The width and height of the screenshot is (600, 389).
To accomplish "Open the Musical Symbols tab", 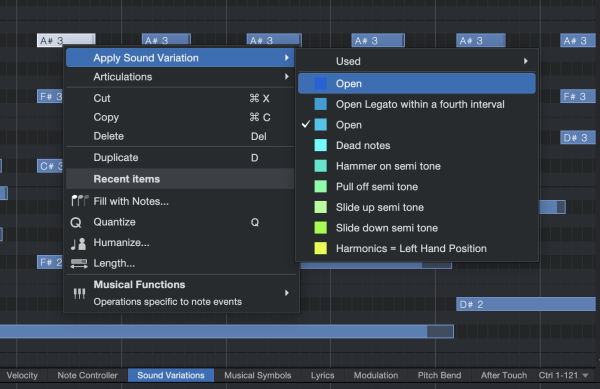I will pos(258,375).
